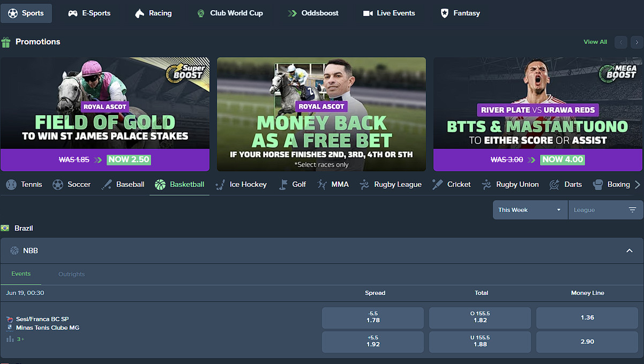The image size is (644, 364).
Task: Select Sesi/Franca money line 1.36
Action: pyautogui.click(x=587, y=317)
